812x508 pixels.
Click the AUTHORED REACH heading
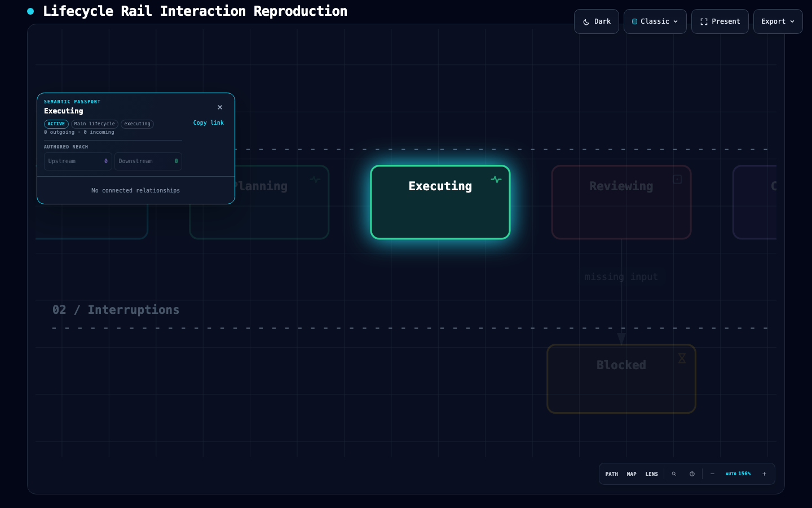point(66,147)
